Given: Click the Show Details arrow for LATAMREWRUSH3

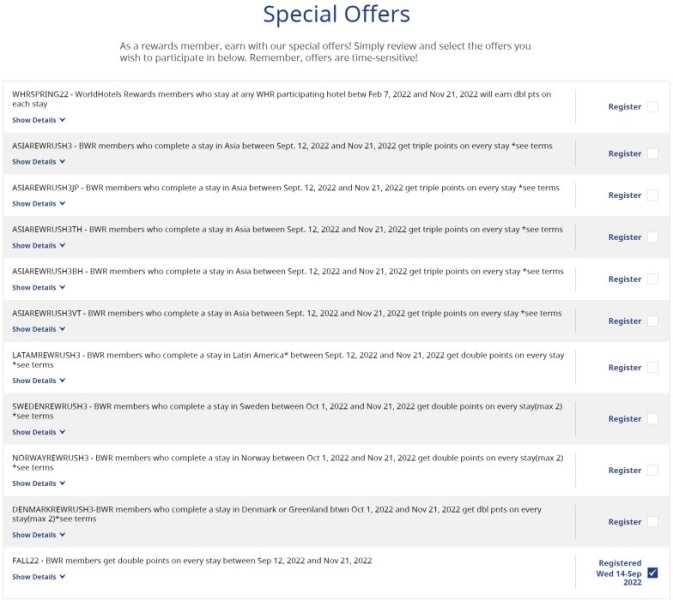Looking at the screenshot, I should point(62,381).
